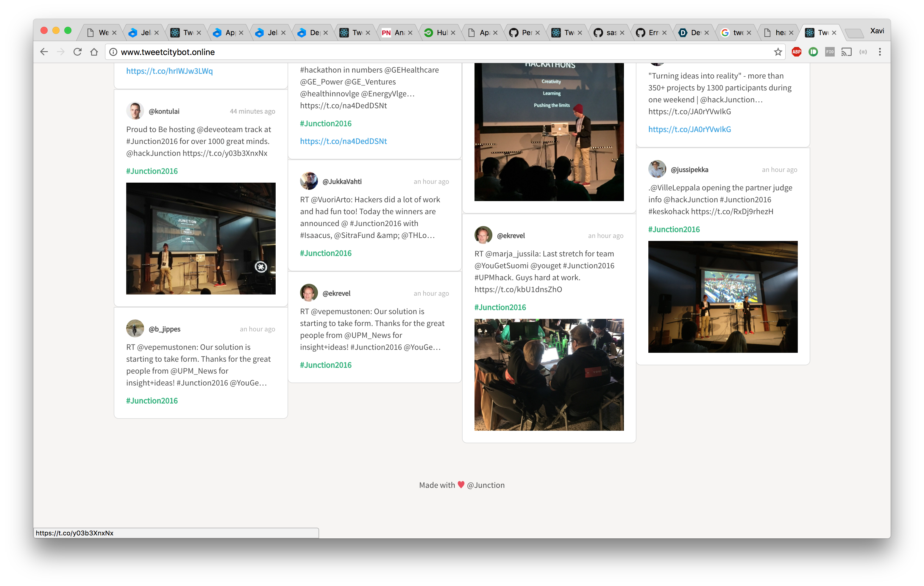Open the @ekrevel hackers-at-work photo
Viewport: 924px width, 586px height.
[549, 374]
